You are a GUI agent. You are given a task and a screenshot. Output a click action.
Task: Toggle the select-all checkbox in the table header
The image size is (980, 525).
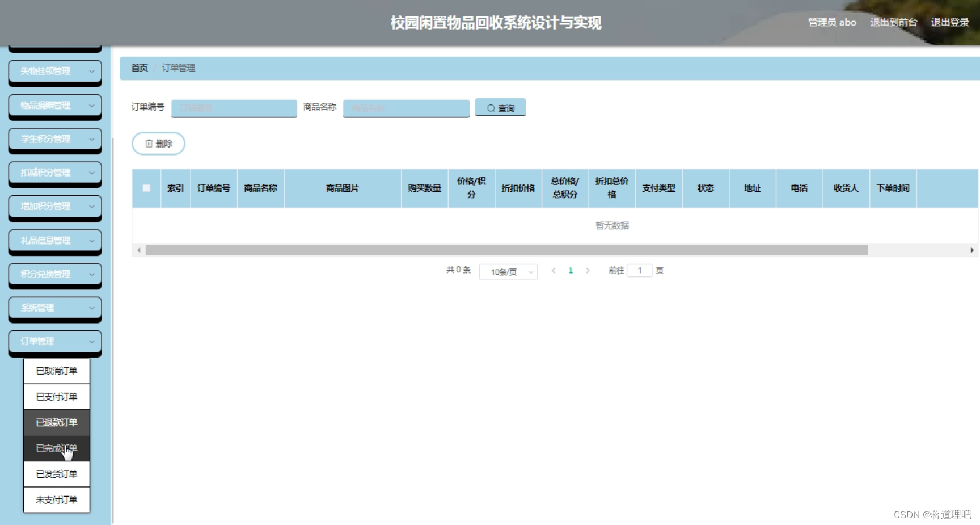(146, 188)
